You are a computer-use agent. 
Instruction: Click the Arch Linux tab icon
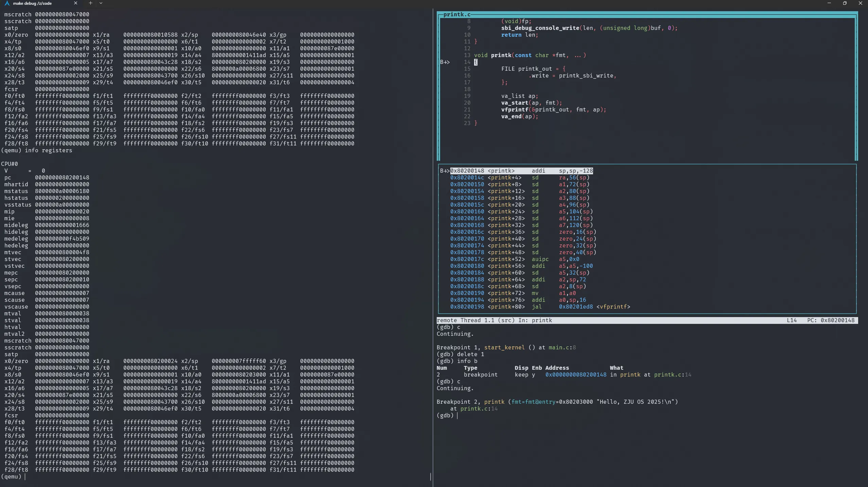click(7, 3)
